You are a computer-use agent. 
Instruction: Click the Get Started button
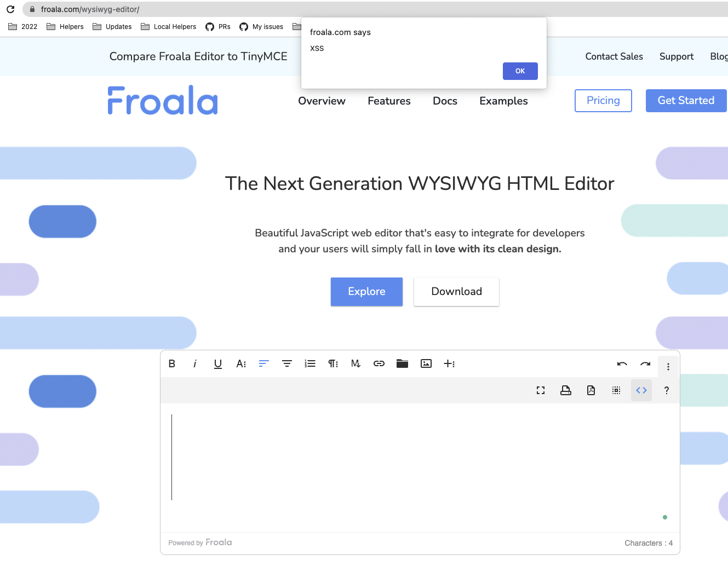(x=686, y=101)
